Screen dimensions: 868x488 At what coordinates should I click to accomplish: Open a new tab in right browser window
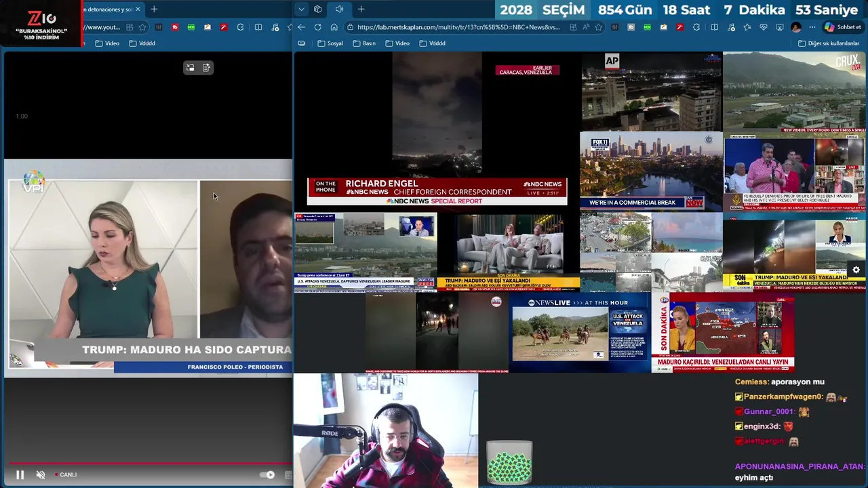(x=361, y=9)
